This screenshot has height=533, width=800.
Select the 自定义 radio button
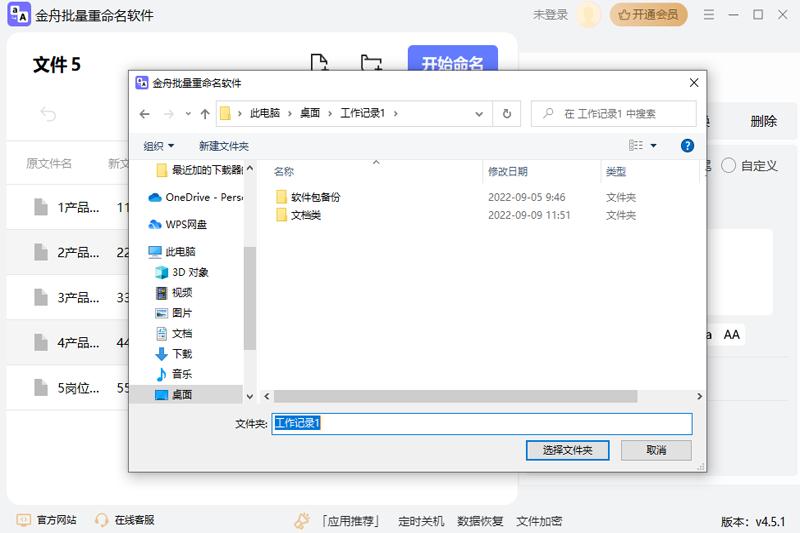pos(729,166)
